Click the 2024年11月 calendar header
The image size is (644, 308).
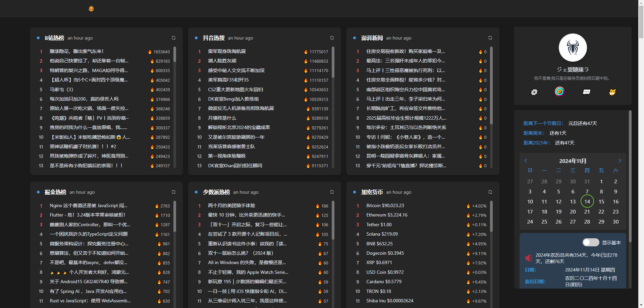(x=573, y=161)
